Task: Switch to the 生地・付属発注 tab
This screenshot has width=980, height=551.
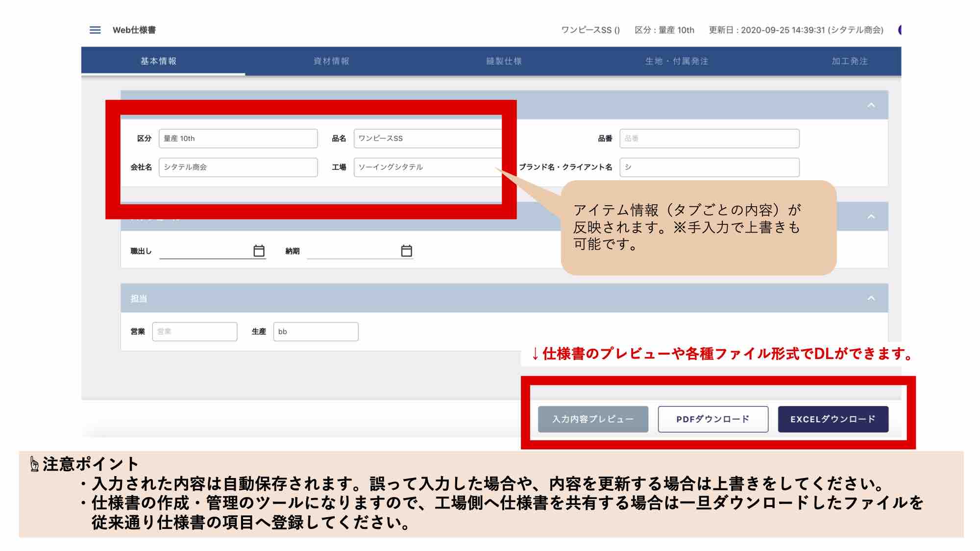Action: point(677,61)
